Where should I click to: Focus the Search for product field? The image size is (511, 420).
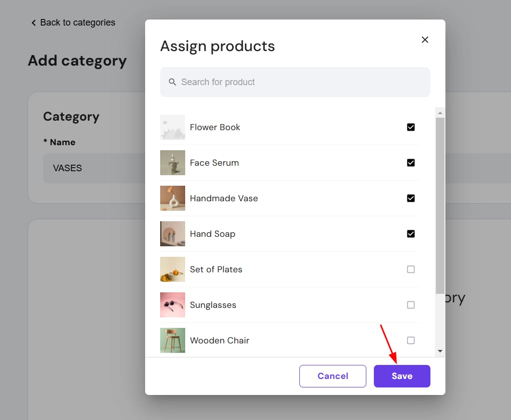click(300, 82)
